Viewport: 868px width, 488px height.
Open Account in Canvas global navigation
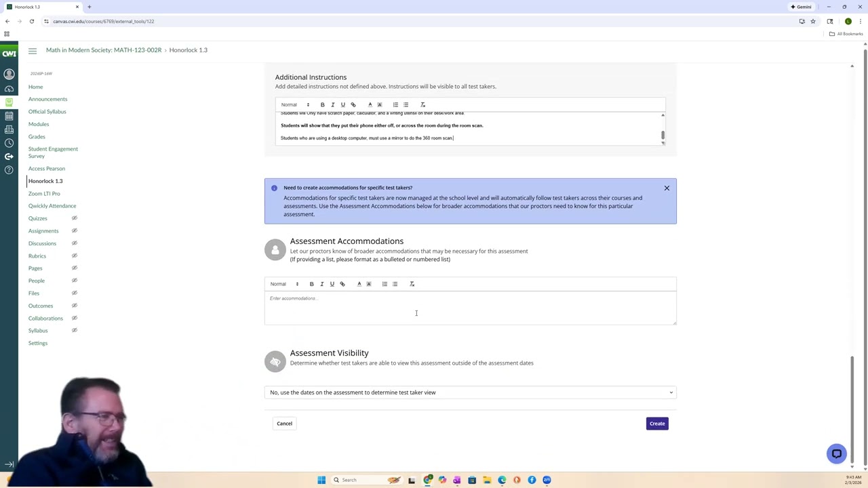pos(9,74)
